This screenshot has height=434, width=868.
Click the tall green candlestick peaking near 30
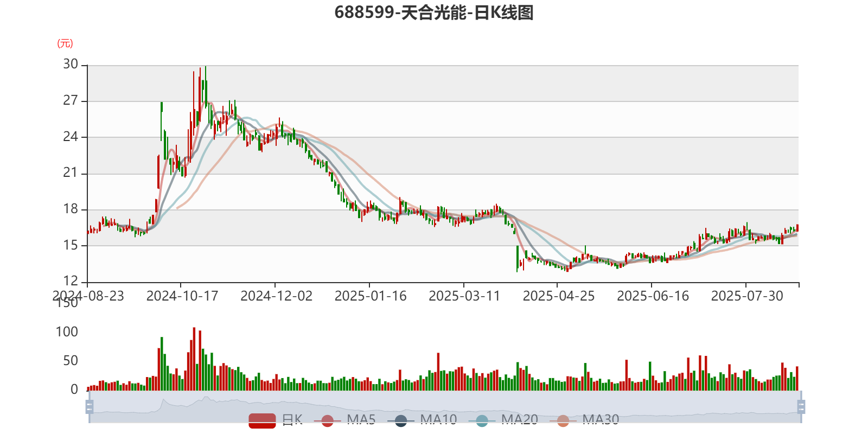(205, 87)
